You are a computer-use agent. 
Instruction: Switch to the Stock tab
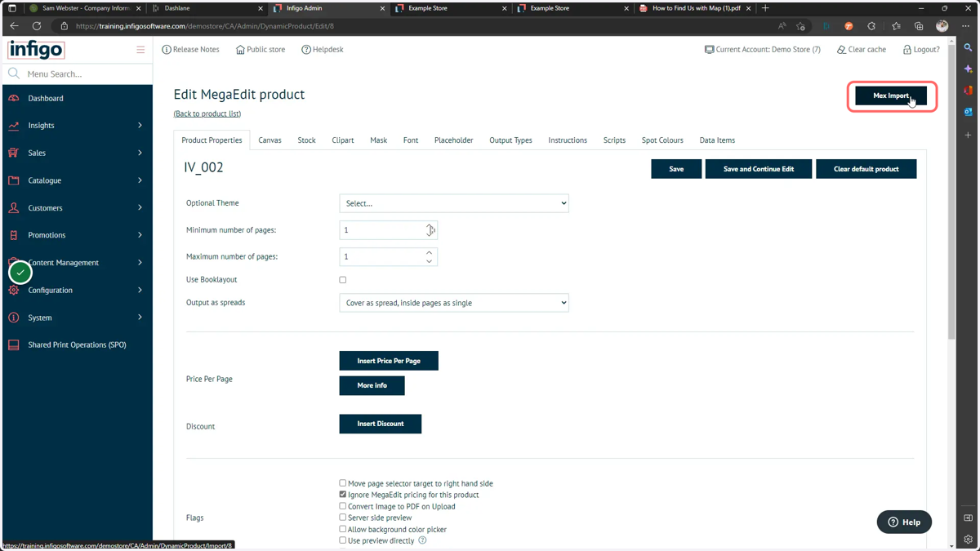point(306,140)
